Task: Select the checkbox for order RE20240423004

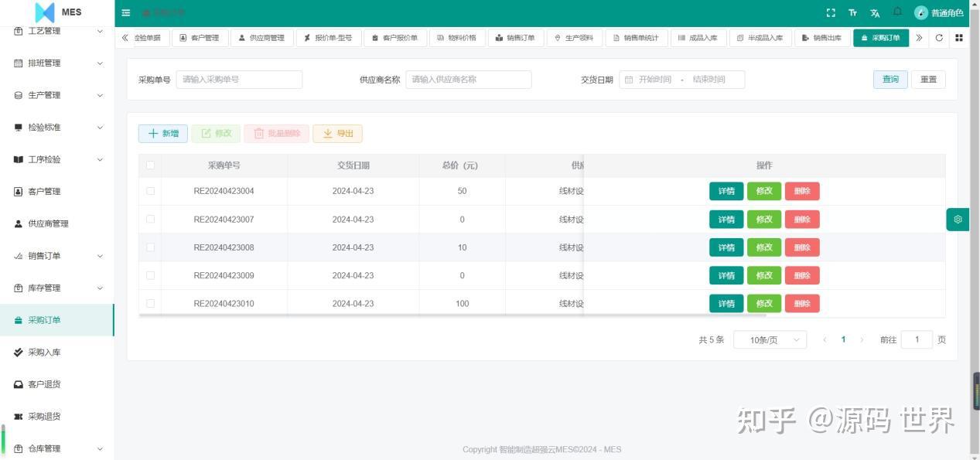Action: (x=150, y=191)
